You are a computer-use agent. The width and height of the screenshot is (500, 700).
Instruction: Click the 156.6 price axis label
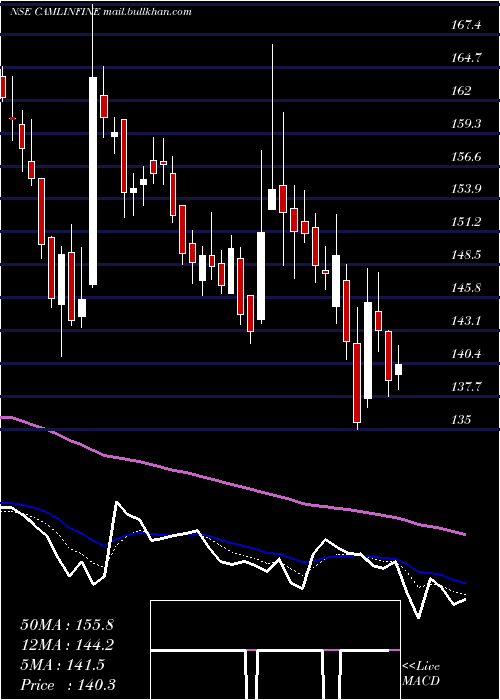click(467, 157)
